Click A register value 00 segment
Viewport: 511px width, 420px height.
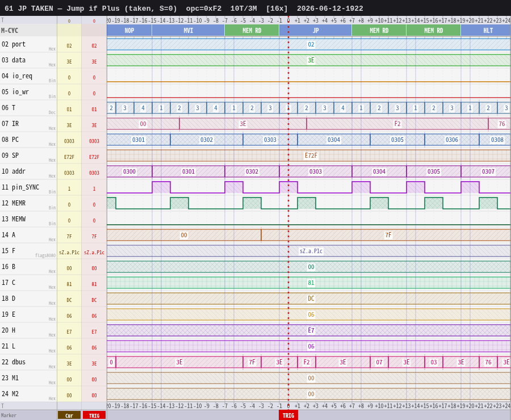click(x=184, y=235)
